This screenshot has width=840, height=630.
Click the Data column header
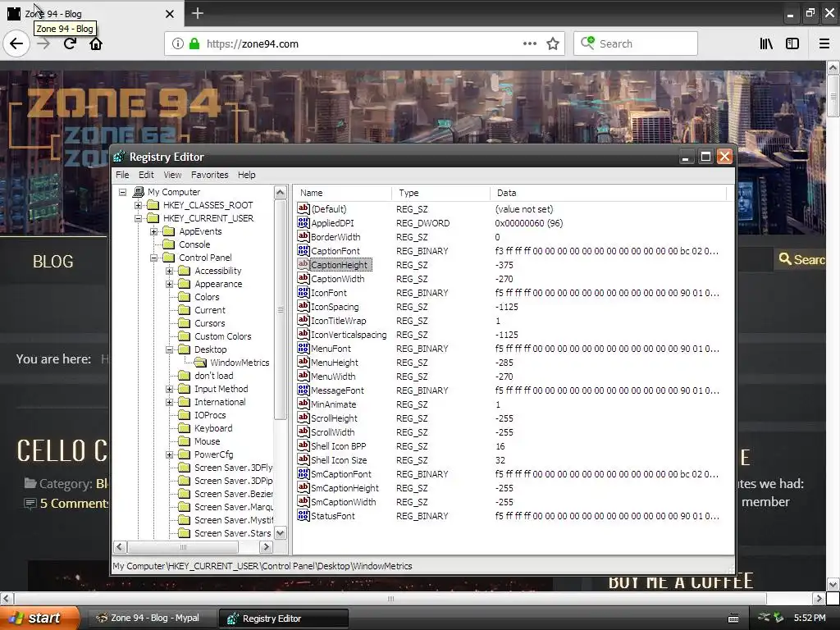coord(608,193)
